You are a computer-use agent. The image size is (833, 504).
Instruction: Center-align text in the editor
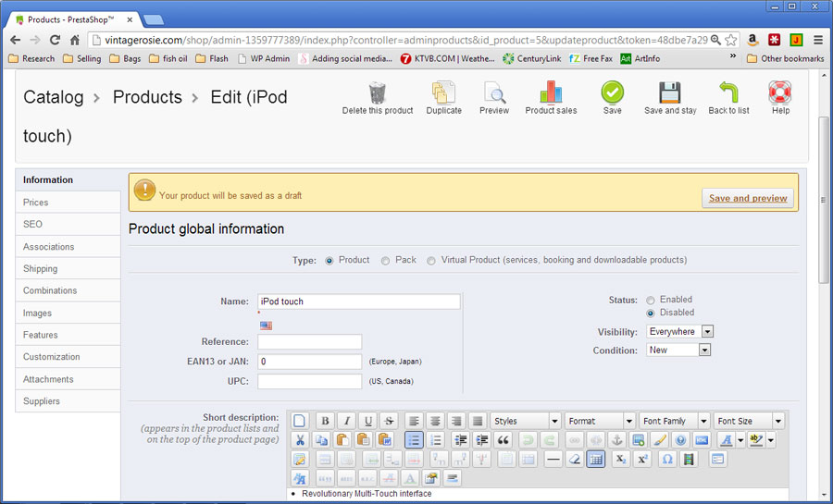(x=435, y=421)
